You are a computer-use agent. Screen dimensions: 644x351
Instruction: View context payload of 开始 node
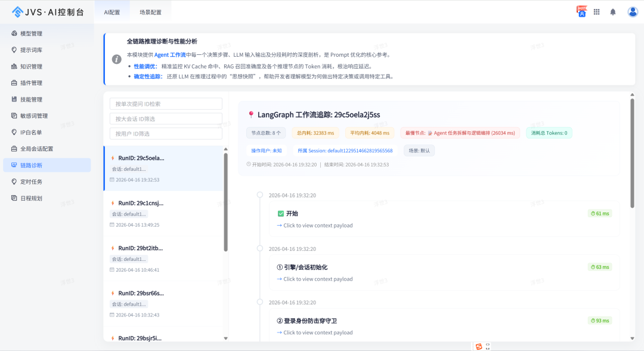(x=315, y=225)
